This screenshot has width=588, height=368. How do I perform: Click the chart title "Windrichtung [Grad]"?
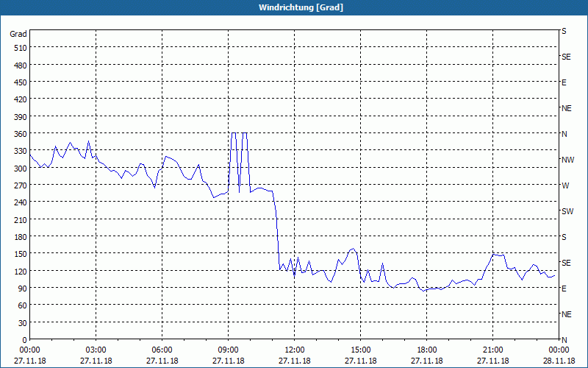[301, 7]
